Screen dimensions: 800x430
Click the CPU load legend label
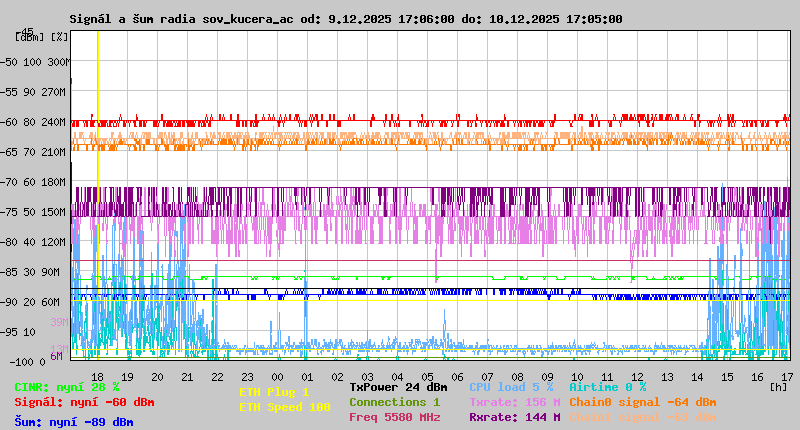click(511, 387)
